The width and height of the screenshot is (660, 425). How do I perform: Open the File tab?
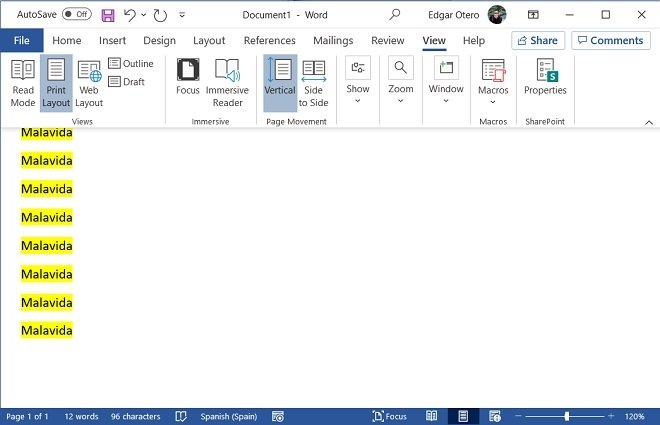coord(21,40)
